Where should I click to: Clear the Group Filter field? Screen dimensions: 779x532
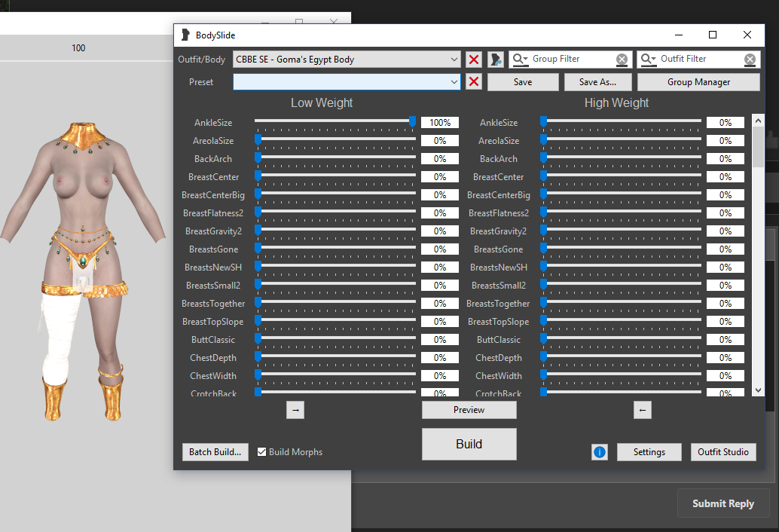(x=622, y=60)
